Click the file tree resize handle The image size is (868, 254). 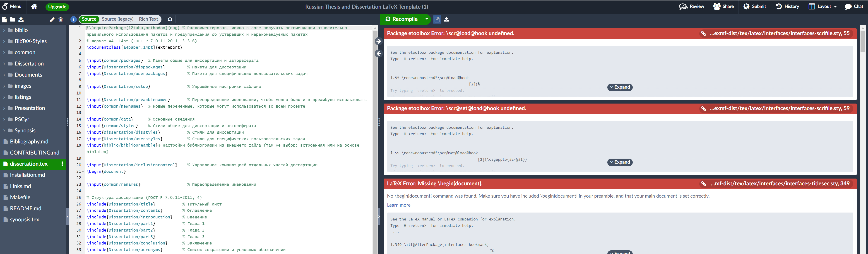tap(67, 122)
